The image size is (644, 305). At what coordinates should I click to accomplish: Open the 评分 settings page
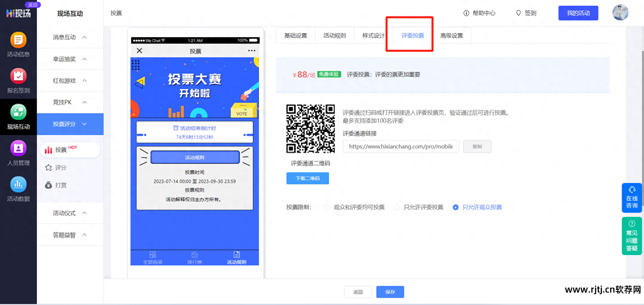tap(61, 168)
